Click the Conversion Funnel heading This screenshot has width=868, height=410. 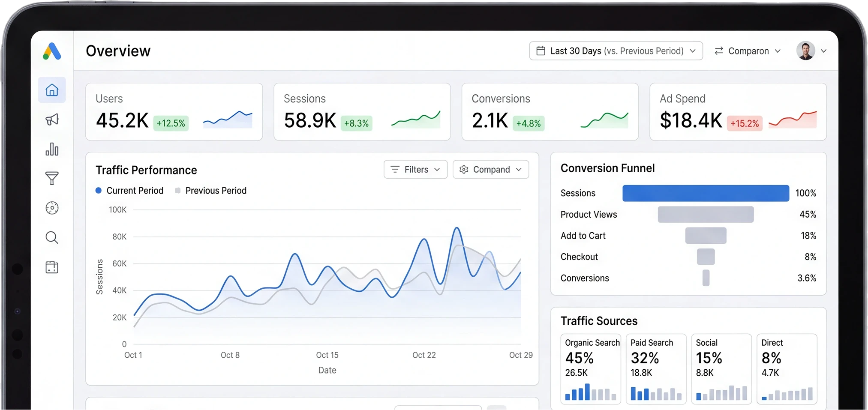pyautogui.click(x=607, y=168)
